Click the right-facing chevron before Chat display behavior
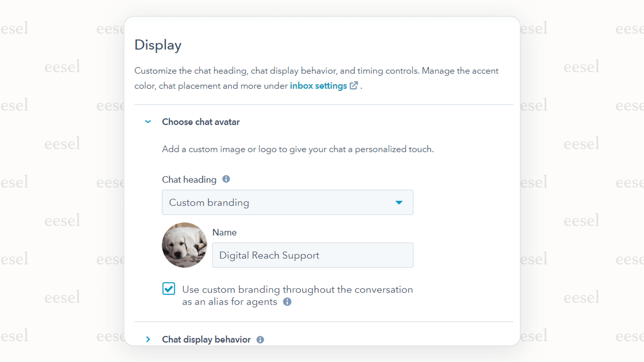This screenshot has width=644, height=362. (148, 339)
